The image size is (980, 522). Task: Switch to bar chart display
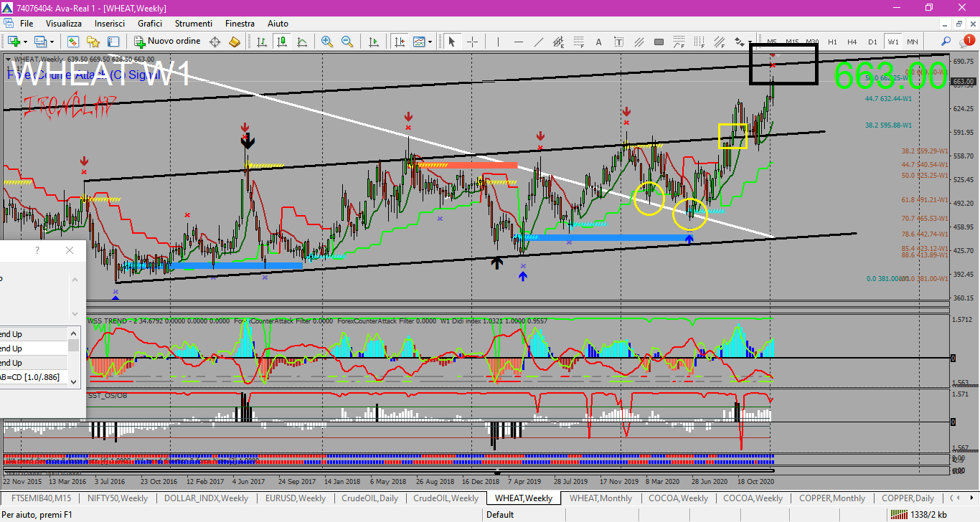pos(262,42)
